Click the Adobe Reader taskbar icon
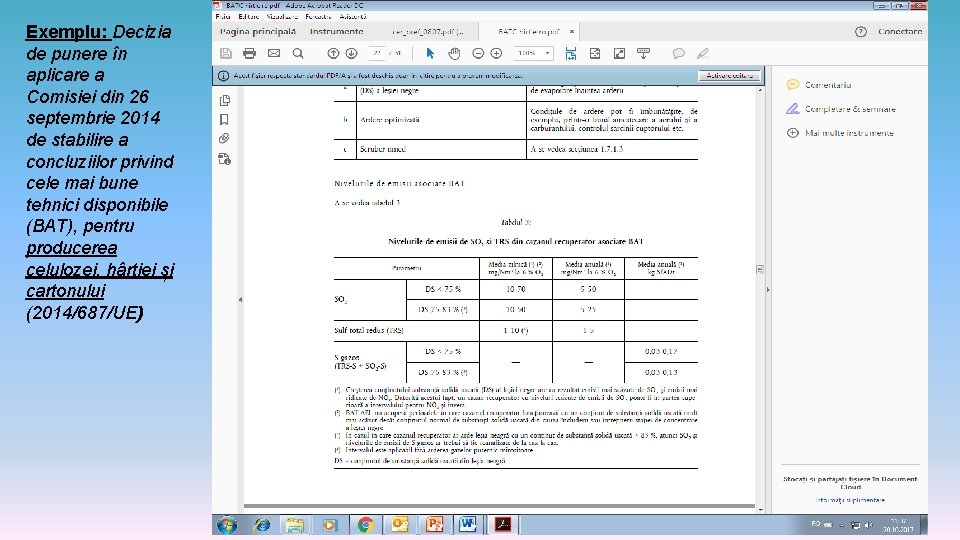 point(503,525)
